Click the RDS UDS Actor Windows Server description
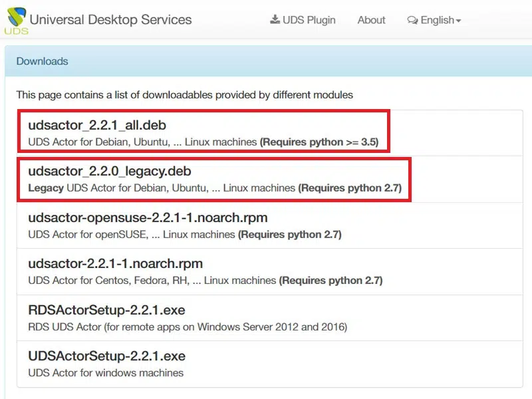 click(x=188, y=327)
